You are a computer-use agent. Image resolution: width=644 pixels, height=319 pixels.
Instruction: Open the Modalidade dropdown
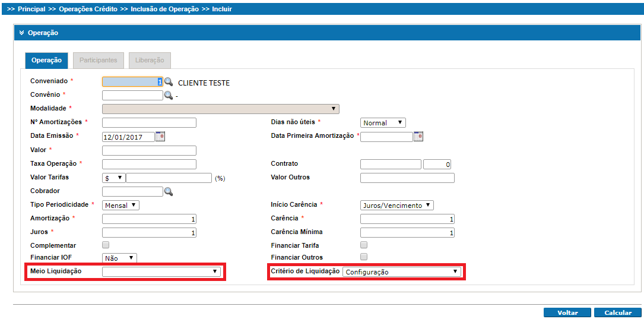click(x=220, y=109)
